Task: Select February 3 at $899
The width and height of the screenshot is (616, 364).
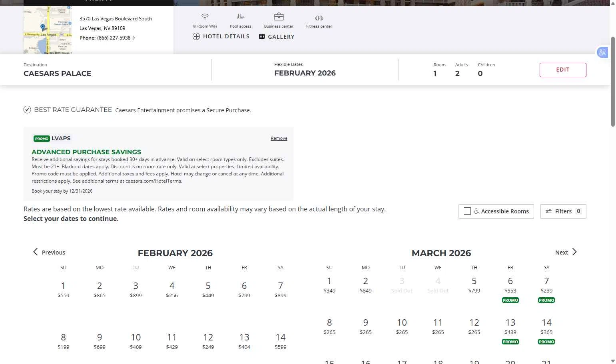Action: coord(136,290)
